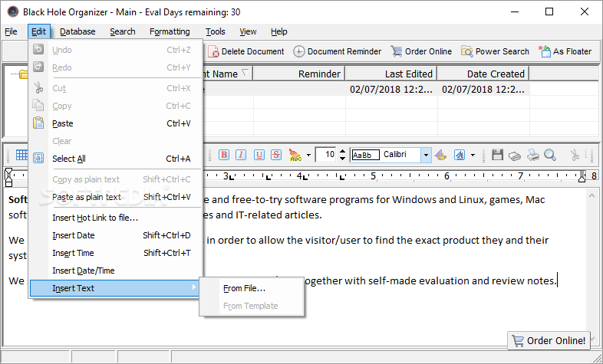Click the Insert Text submenu item
Image resolution: width=603 pixels, height=364 pixels.
coord(114,288)
